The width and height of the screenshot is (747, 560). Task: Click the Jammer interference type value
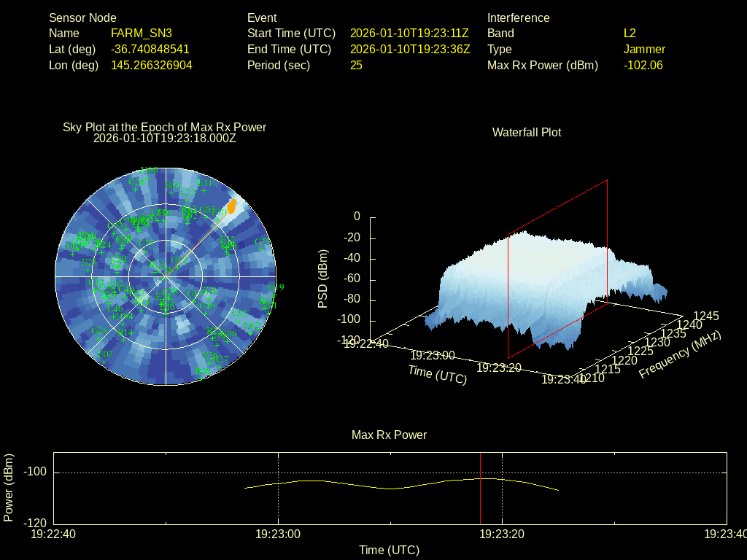[644, 50]
